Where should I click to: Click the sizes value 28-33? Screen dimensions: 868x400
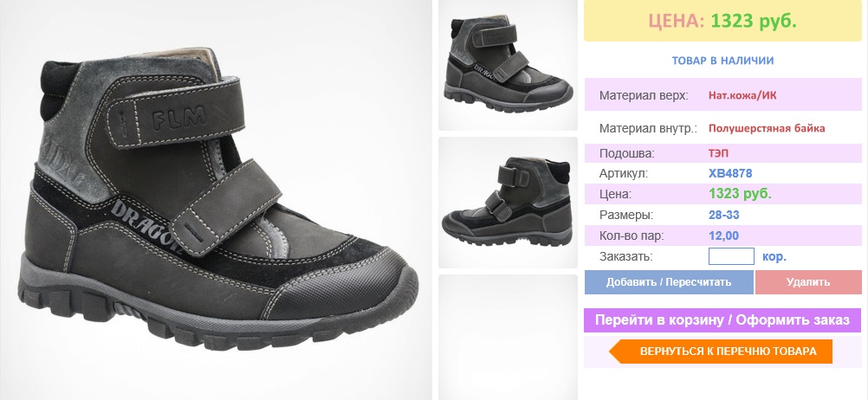[723, 216]
